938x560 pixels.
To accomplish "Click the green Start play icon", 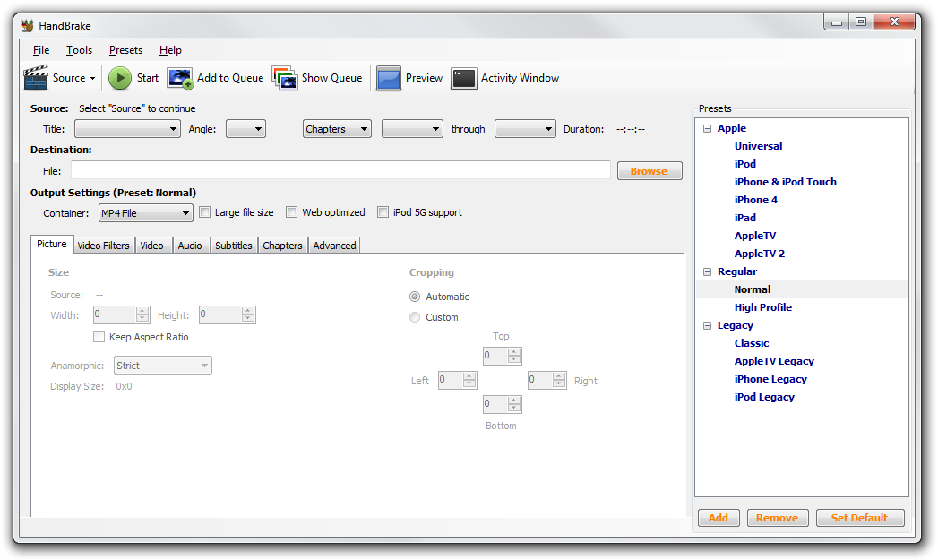I will [x=120, y=78].
